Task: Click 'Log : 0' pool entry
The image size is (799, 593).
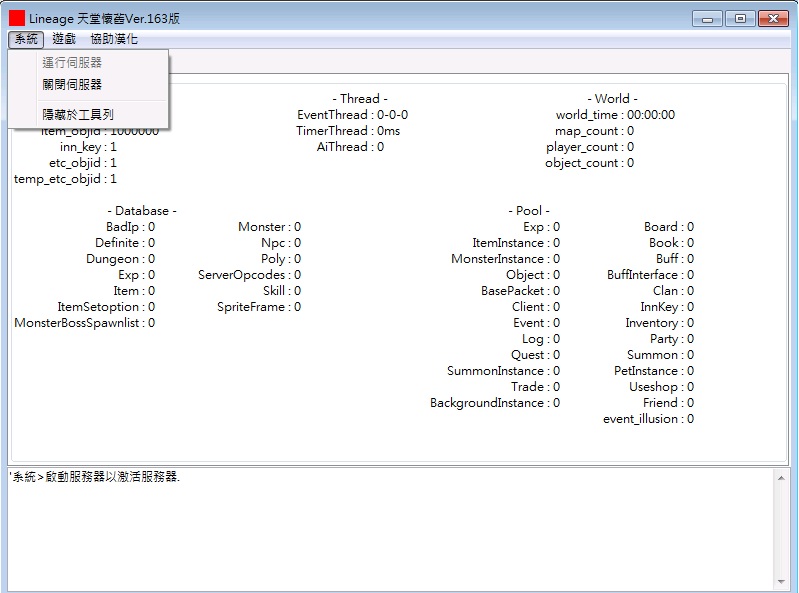Action: [x=541, y=339]
